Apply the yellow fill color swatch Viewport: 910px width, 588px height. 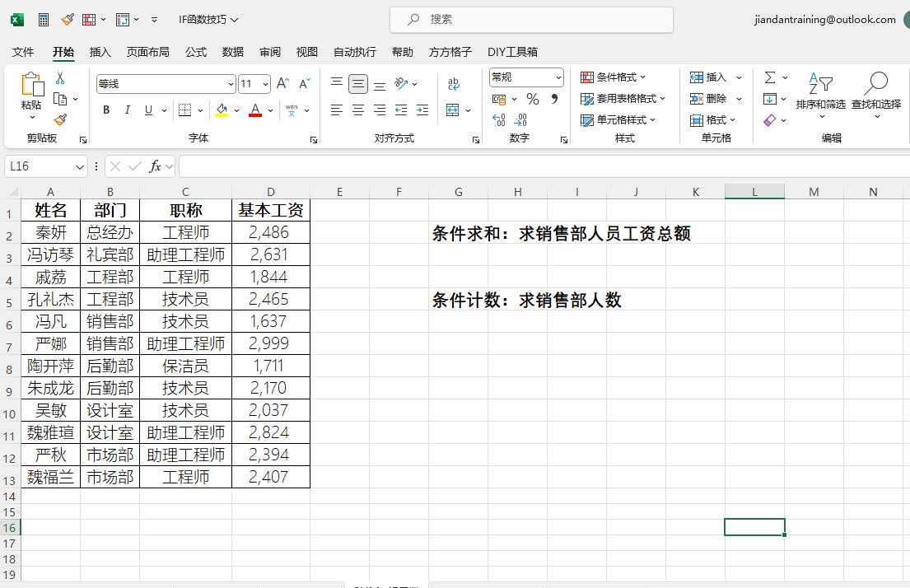coord(221,110)
